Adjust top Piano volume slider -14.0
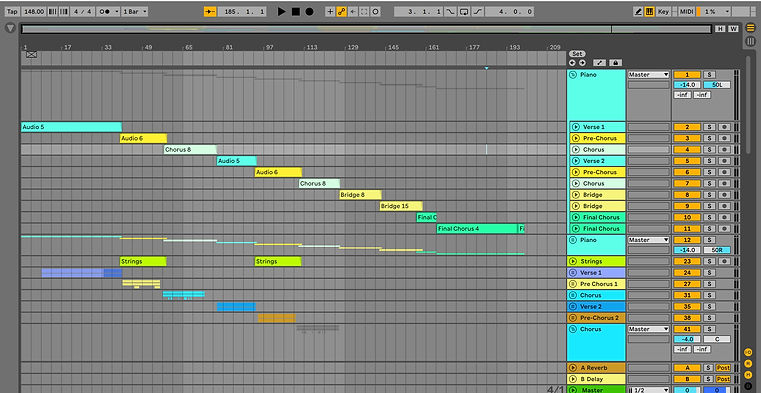The width and height of the screenshot is (761, 393). coord(687,85)
